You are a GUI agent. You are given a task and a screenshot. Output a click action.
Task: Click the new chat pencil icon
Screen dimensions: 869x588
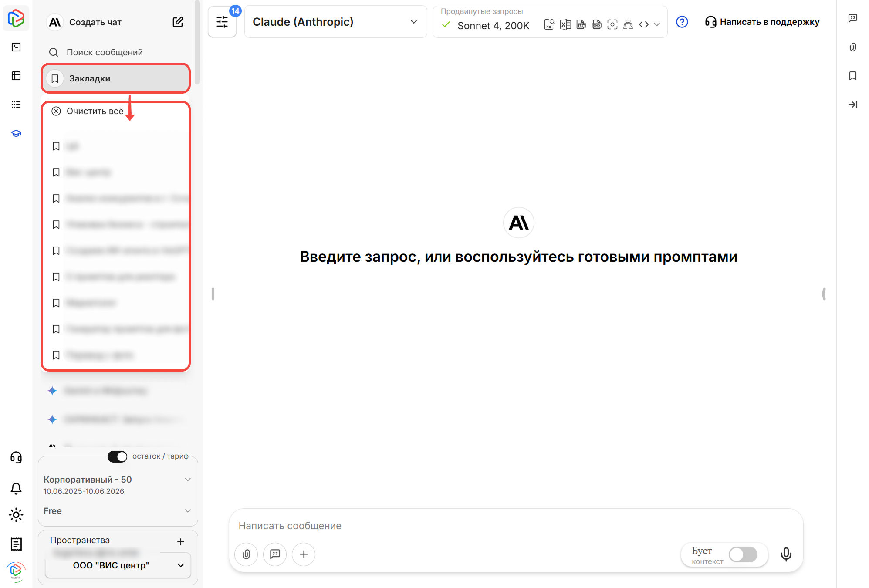[178, 22]
